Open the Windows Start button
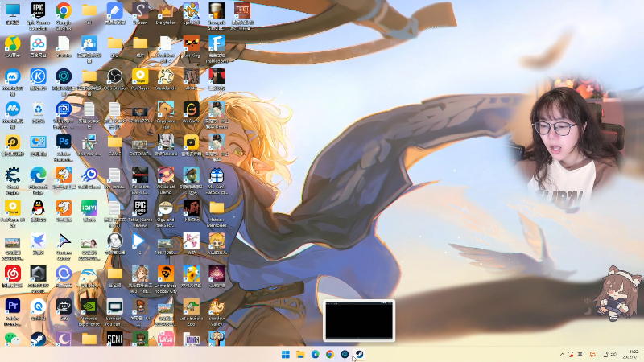This screenshot has width=644, height=362. point(286,354)
